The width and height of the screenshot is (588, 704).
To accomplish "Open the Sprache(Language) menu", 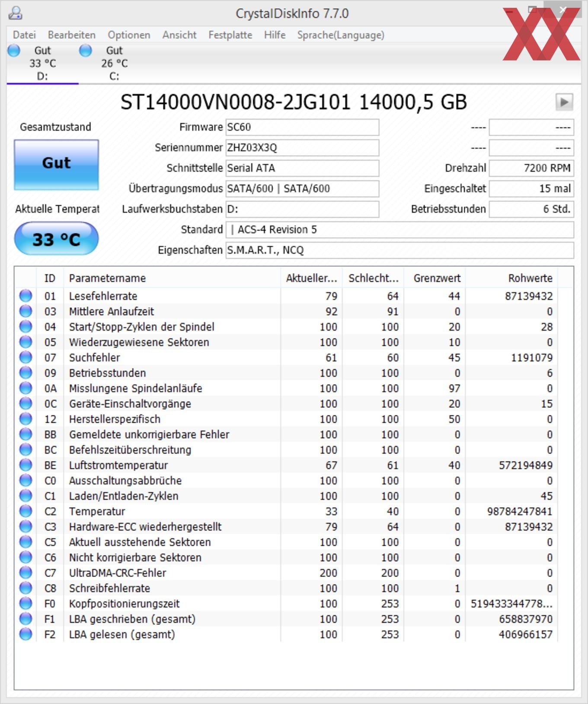I will [341, 35].
